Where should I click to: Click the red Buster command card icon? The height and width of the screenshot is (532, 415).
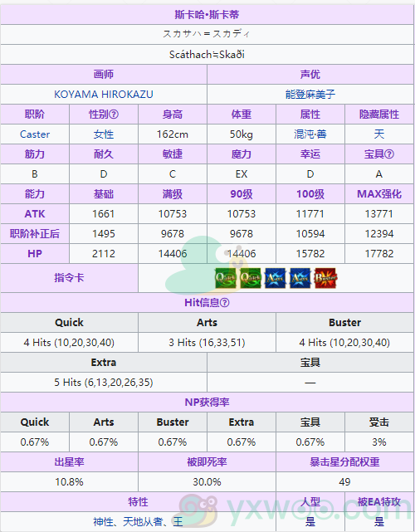click(325, 278)
